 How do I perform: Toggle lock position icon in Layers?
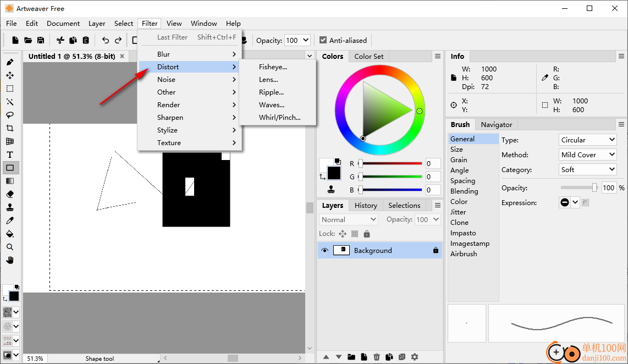[343, 234]
